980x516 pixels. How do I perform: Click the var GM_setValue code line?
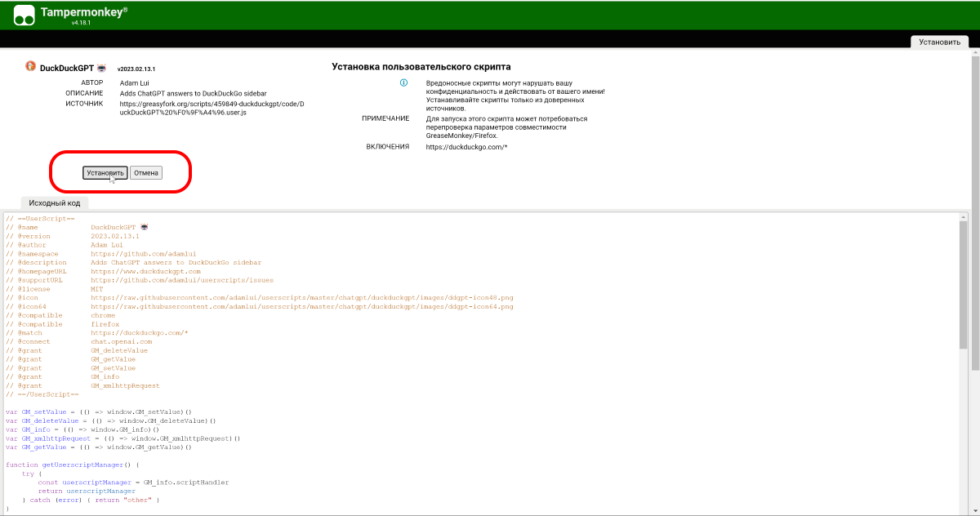pos(99,412)
